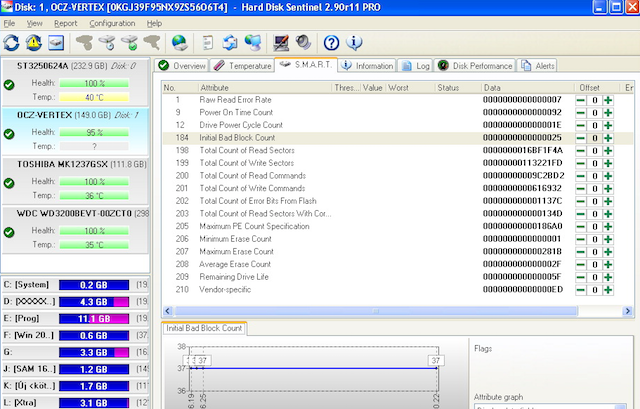The height and width of the screenshot is (409, 640).
Task: Select the WDC WD3200BEVT disk entry
Action: [75, 213]
